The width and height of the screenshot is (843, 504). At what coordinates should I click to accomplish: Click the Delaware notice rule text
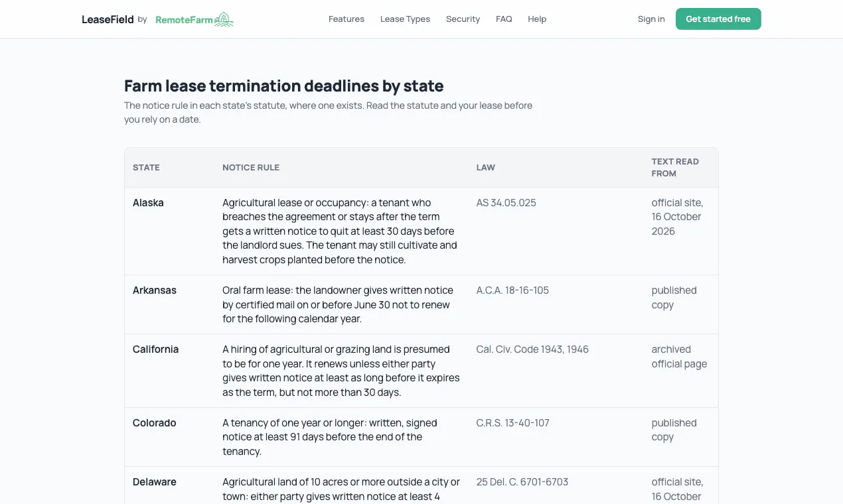pyautogui.click(x=341, y=489)
